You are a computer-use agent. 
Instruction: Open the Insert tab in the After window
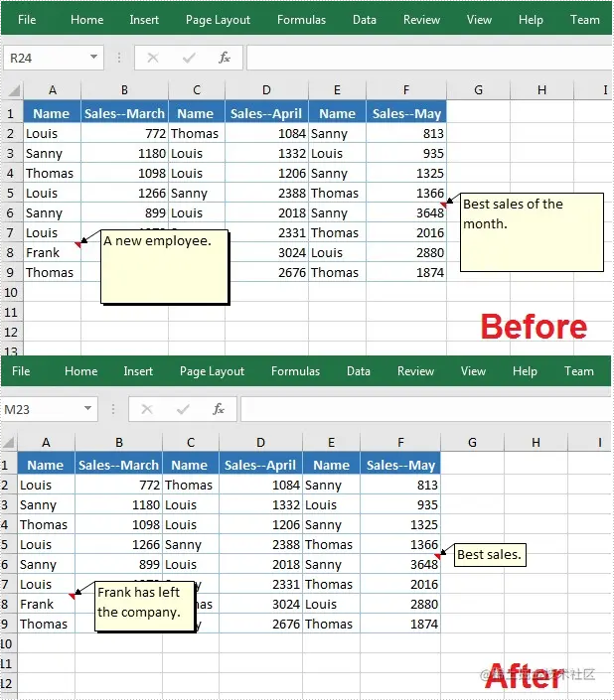click(138, 371)
